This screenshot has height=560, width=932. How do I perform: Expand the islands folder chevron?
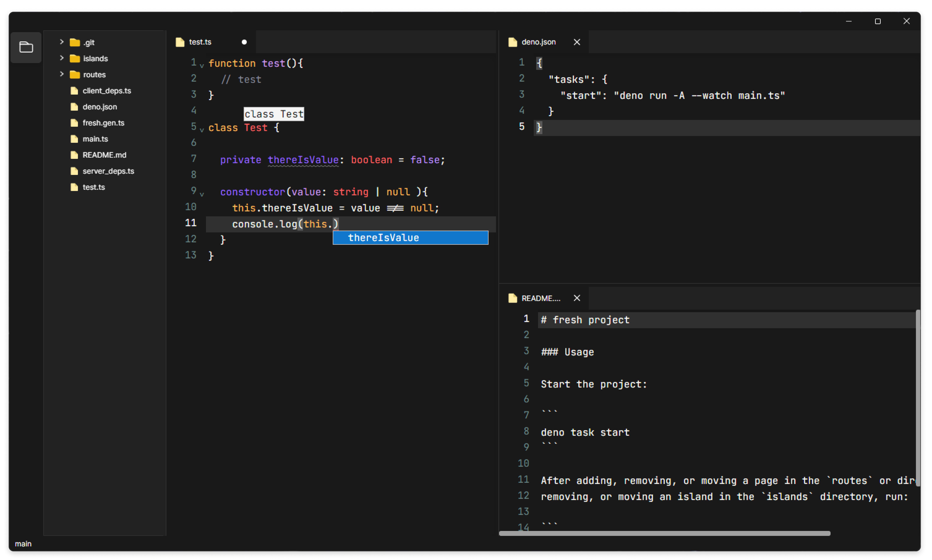tap(62, 58)
